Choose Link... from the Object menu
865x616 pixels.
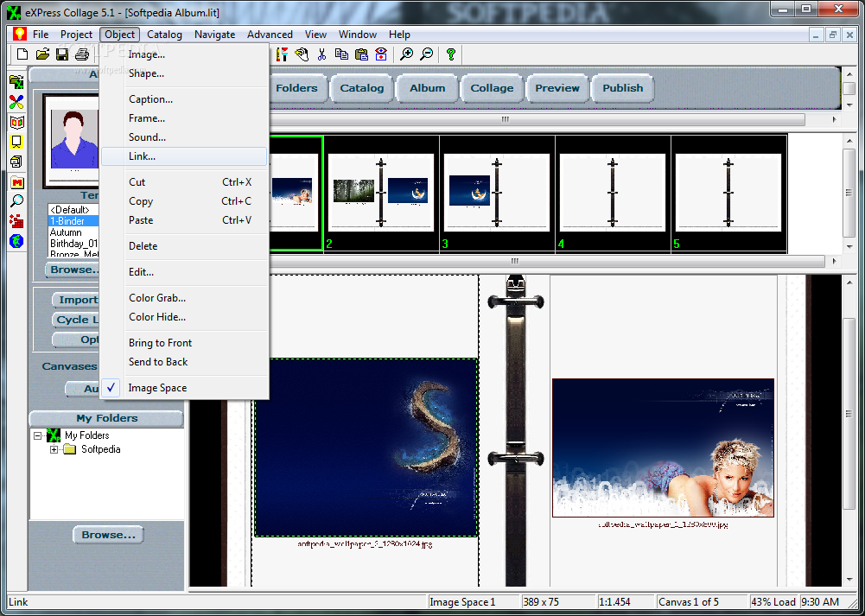click(184, 156)
